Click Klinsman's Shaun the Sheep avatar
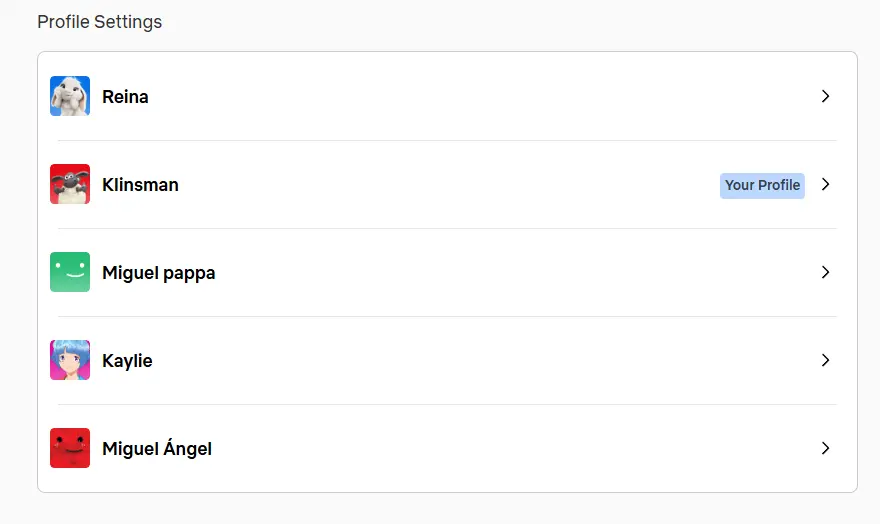880x524 pixels. pos(70,184)
